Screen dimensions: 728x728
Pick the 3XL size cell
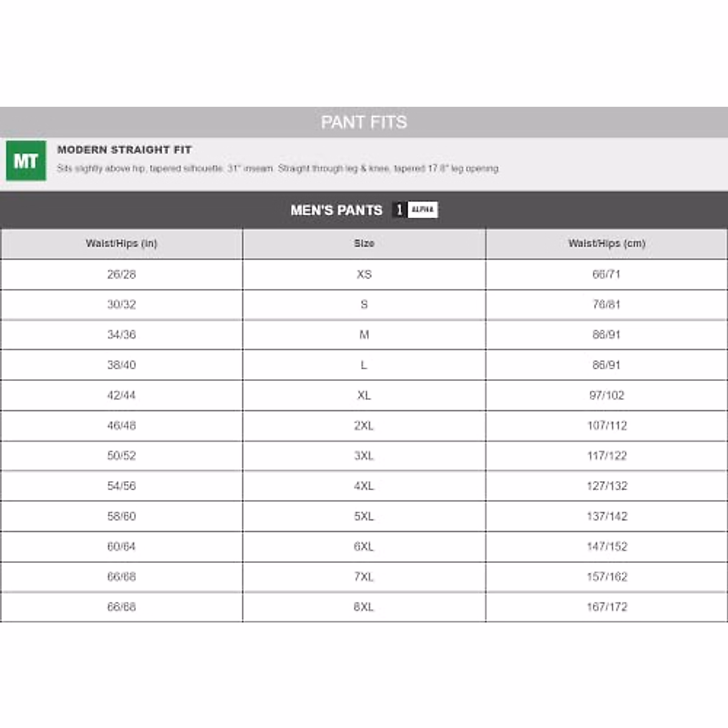pyautogui.click(x=364, y=456)
